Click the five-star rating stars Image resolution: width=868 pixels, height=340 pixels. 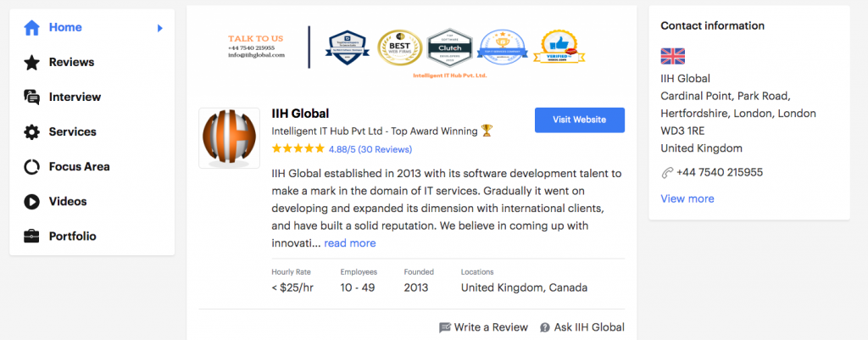[x=298, y=148]
